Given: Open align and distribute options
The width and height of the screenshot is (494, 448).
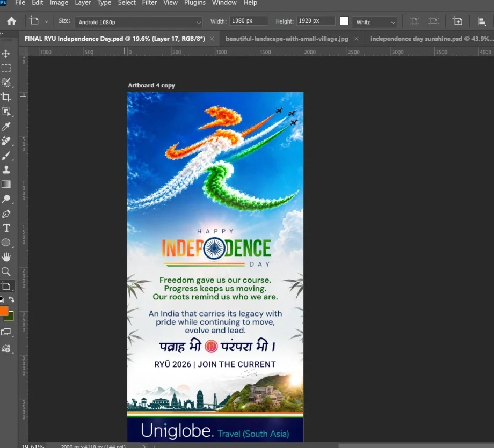Looking at the screenshot, I should (482, 21).
